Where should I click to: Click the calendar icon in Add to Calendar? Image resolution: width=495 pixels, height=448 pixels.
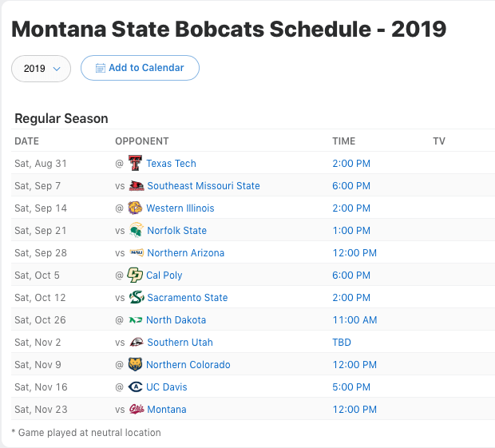point(101,68)
